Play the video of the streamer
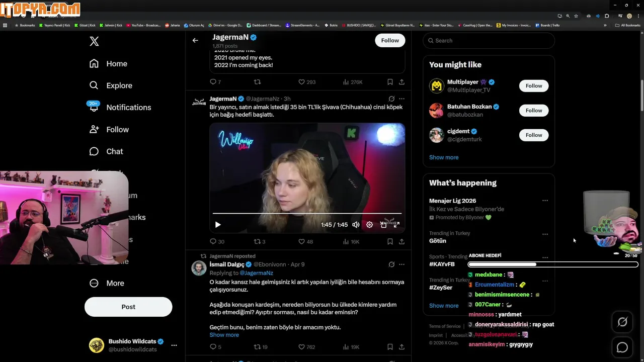 (x=218, y=225)
